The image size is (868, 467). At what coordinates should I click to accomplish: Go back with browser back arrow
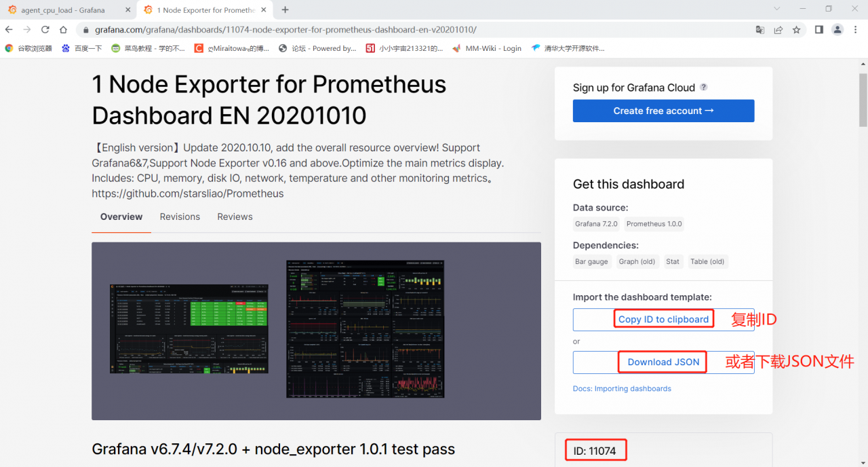coord(9,30)
